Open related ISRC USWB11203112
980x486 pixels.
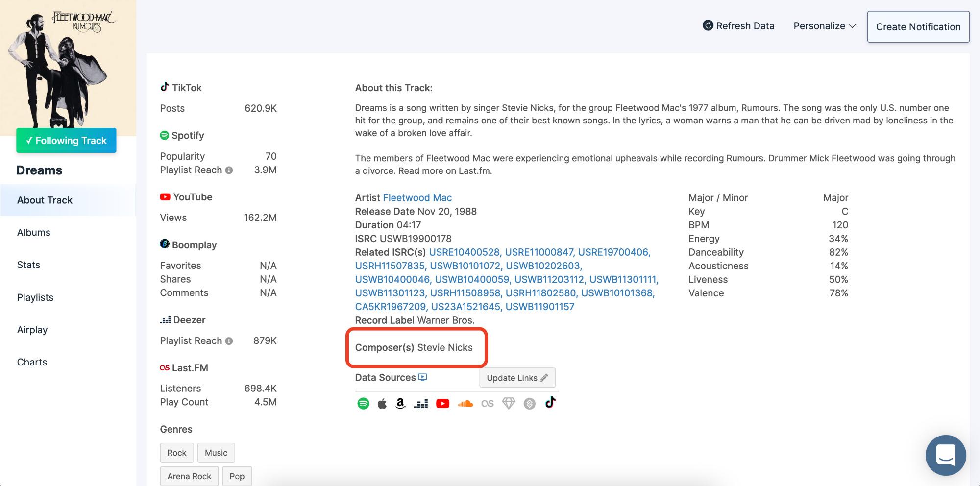pos(549,279)
